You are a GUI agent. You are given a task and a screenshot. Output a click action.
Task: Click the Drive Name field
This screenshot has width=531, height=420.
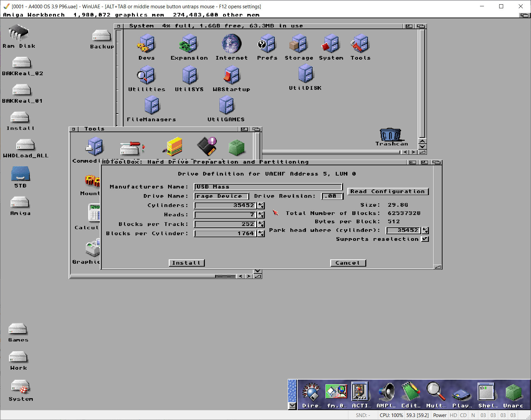(x=221, y=196)
